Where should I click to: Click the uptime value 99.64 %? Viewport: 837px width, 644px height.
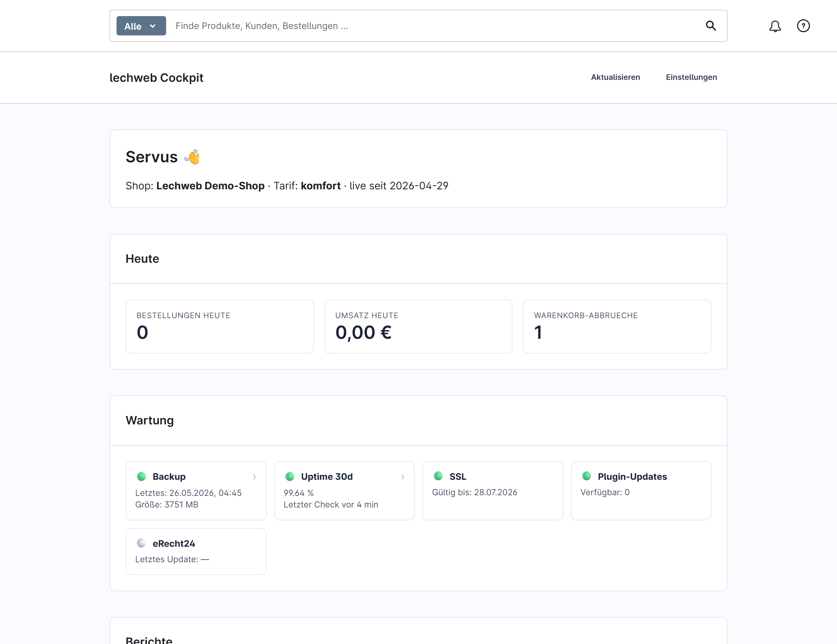298,493
